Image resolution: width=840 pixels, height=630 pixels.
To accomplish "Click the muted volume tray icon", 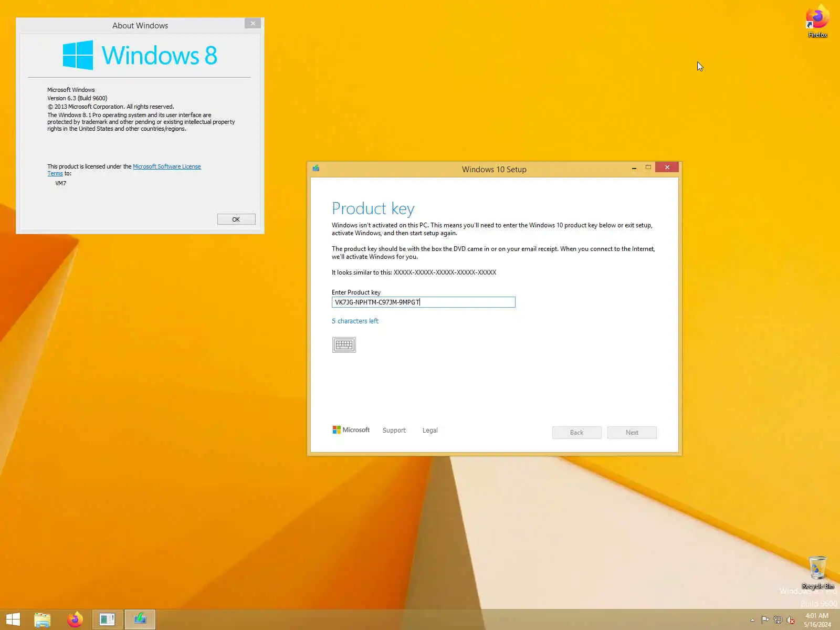I will [791, 620].
